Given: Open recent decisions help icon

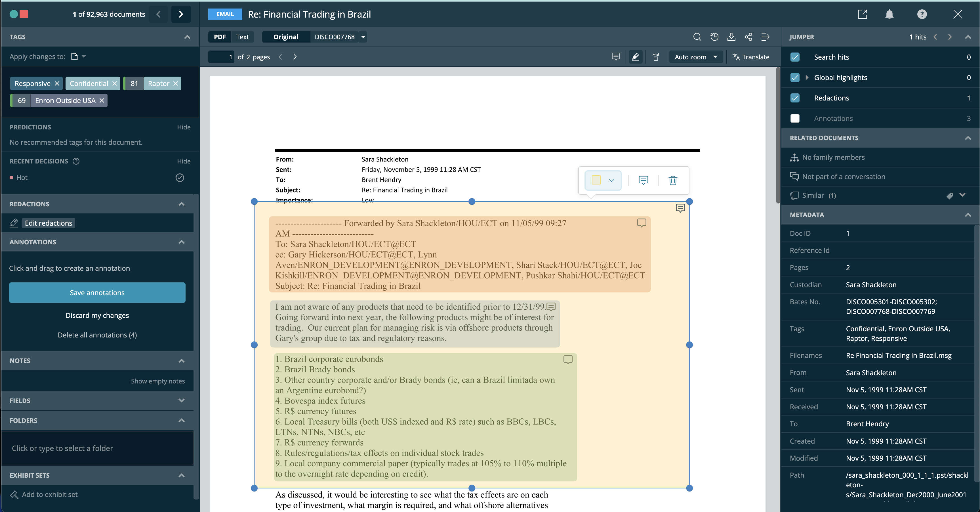Looking at the screenshot, I should (76, 161).
